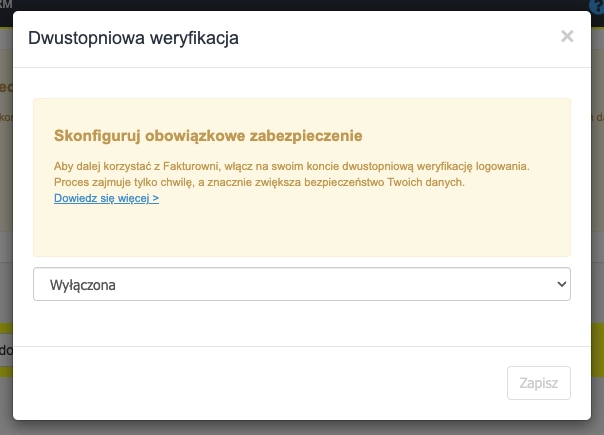This screenshot has height=435, width=604.
Task: Click the partially hidden field at the left edge
Action: point(5,350)
